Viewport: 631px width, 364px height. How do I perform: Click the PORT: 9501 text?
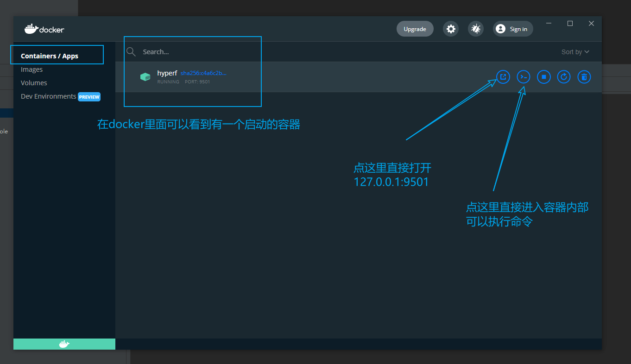[x=197, y=82]
